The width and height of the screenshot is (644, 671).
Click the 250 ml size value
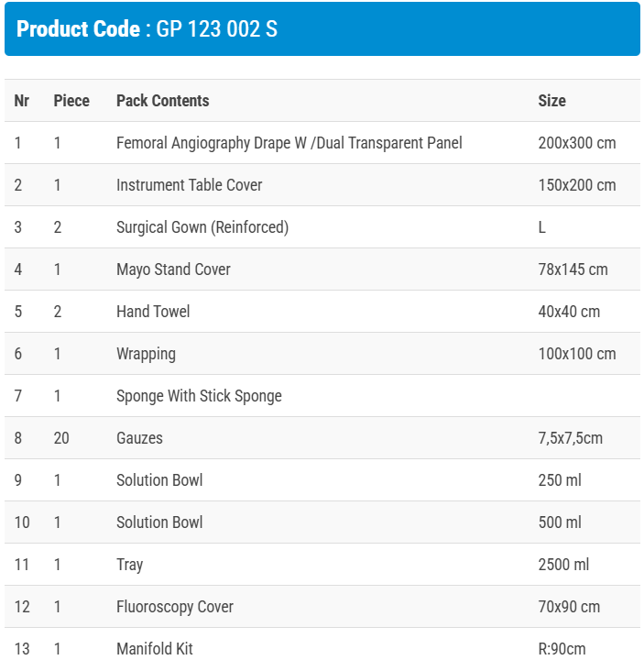[x=559, y=480]
